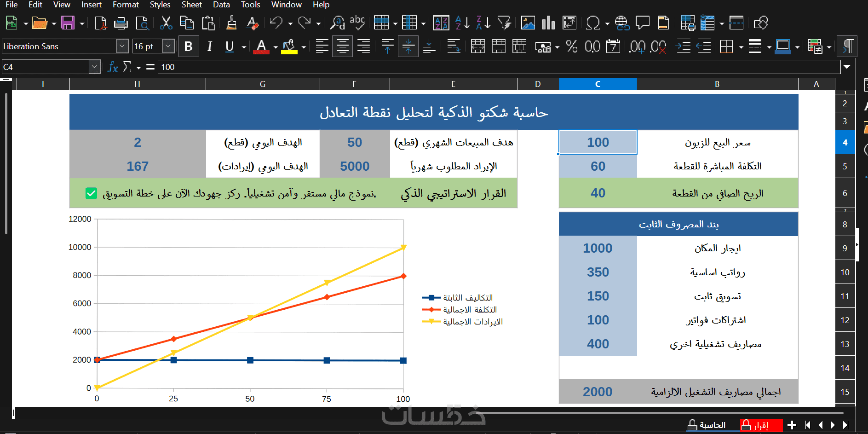Viewport: 868px width, 434px height.
Task: Click the Insert Image icon
Action: (528, 23)
